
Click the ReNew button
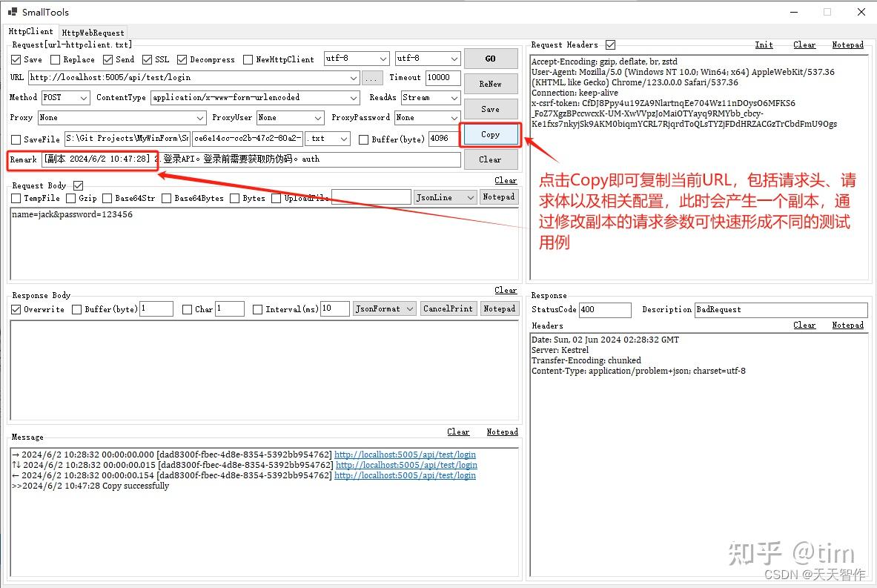click(489, 83)
